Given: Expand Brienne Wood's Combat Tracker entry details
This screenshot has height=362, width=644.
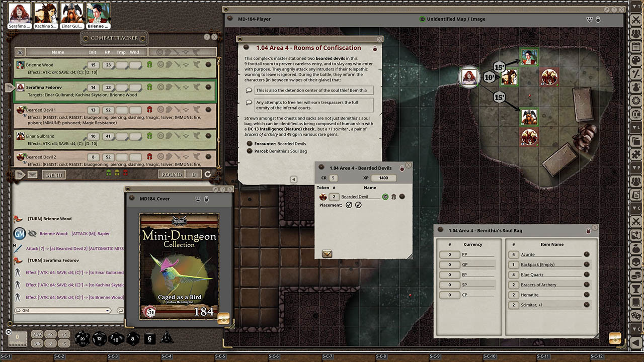Looking at the screenshot, I should 208,65.
